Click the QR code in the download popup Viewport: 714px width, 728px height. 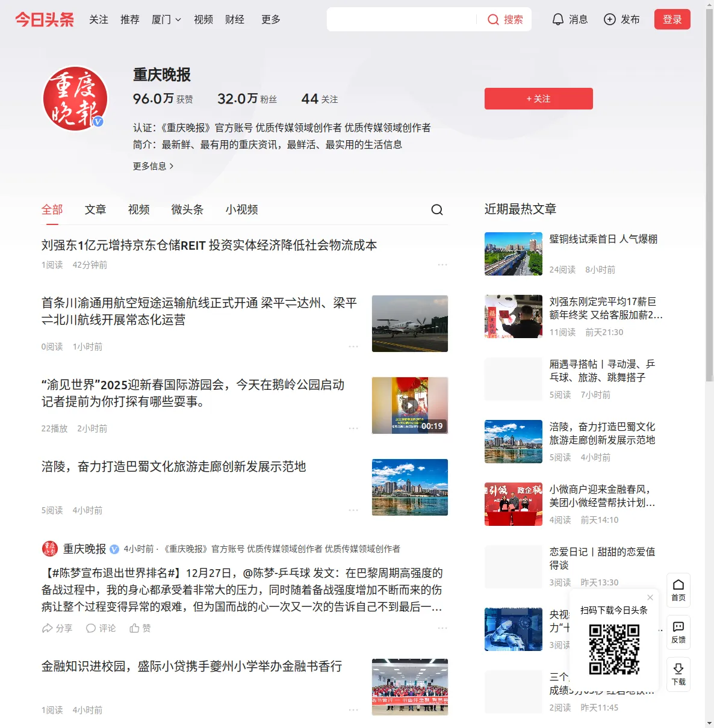coord(614,649)
